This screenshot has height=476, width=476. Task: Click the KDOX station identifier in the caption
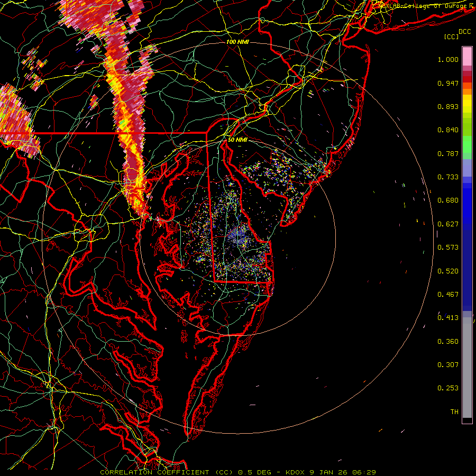(x=295, y=472)
